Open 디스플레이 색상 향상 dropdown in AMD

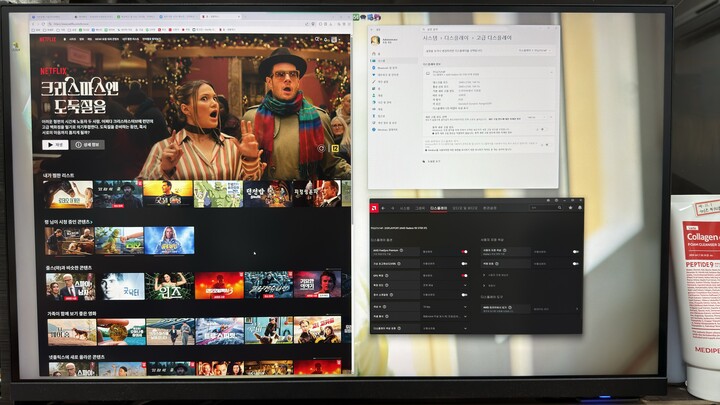pyautogui.click(x=444, y=328)
